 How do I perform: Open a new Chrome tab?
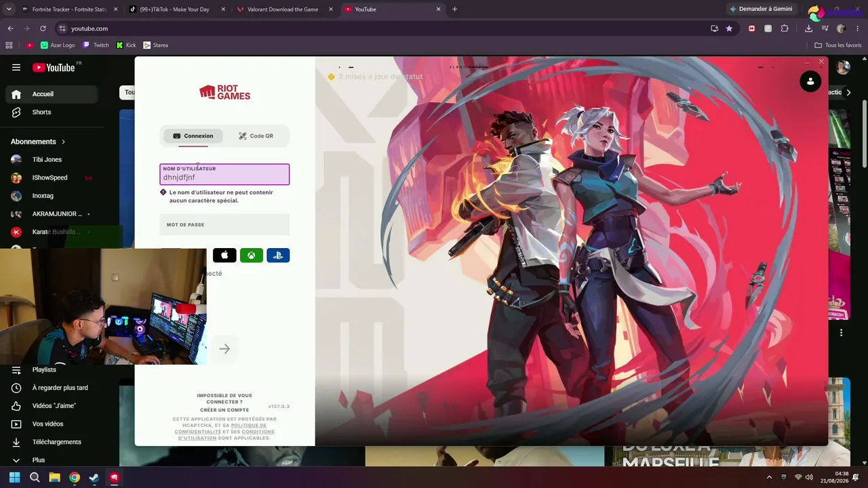454,9
